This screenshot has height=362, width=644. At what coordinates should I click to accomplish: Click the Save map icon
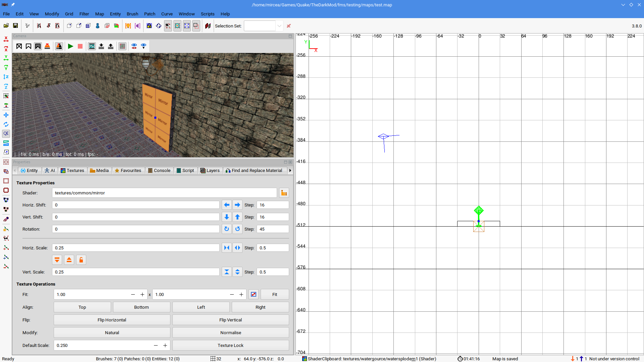coord(15,26)
